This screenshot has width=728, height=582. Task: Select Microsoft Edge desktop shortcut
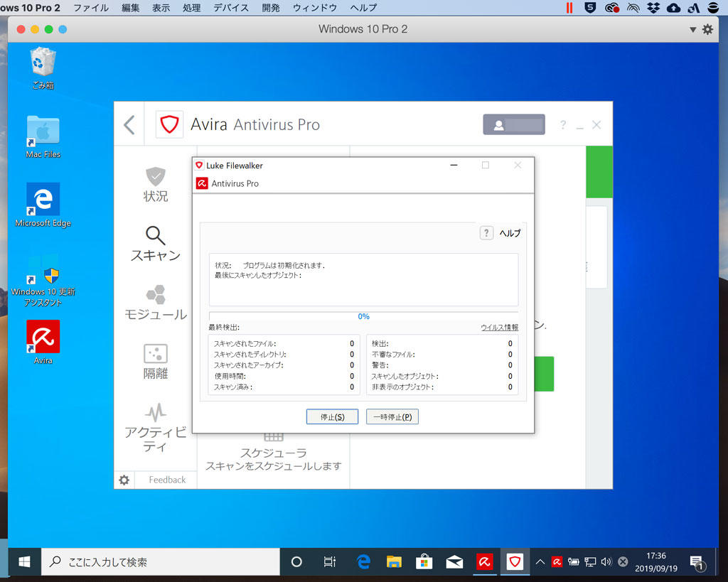pos(43,205)
